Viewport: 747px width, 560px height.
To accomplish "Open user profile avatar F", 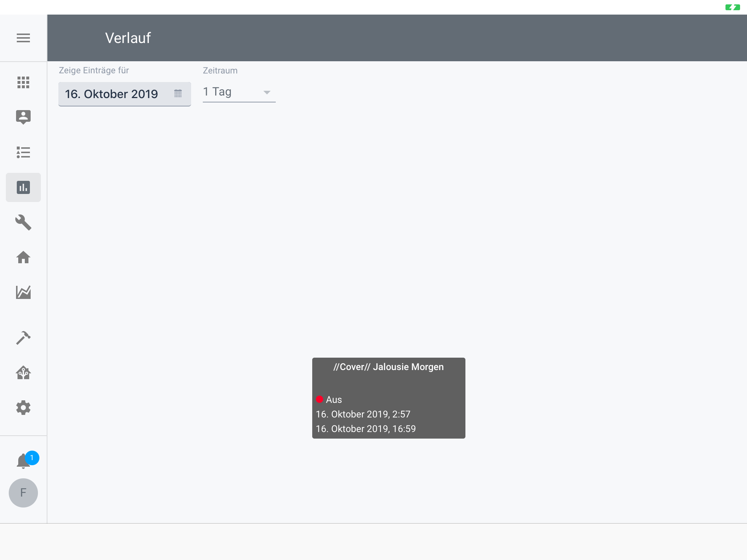I will 23,493.
